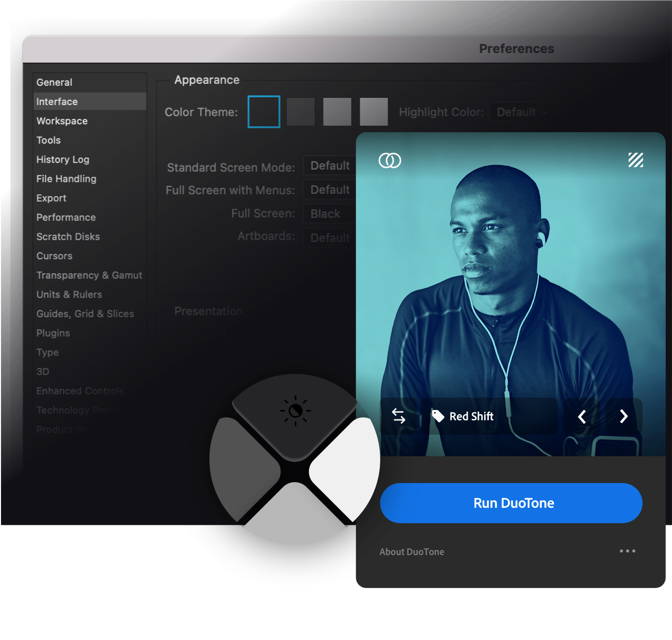Select the darkest color theme swatch
Viewport: 672px width, 640px height.
[x=264, y=112]
